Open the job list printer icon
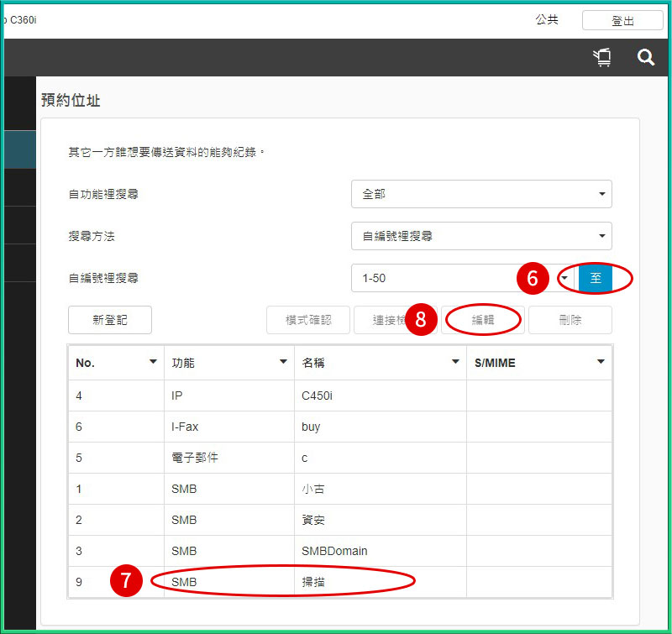672x634 pixels. 601,57
